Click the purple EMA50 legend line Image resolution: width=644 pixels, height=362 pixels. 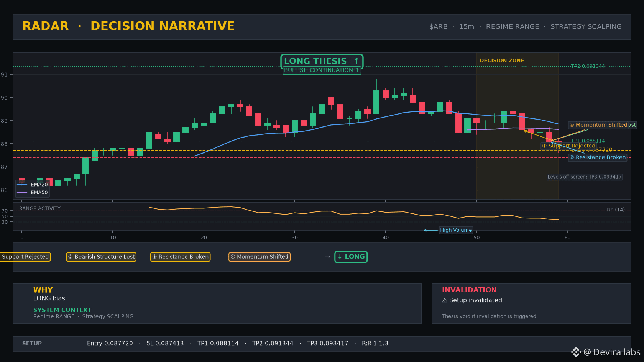(22, 192)
